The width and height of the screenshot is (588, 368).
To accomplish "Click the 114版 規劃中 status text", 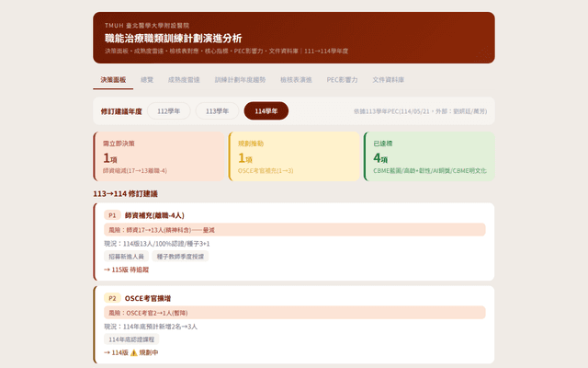I will (130, 352).
